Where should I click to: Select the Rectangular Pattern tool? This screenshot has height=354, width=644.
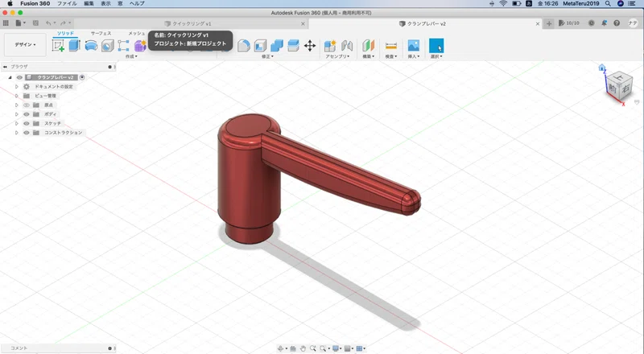coord(123,46)
